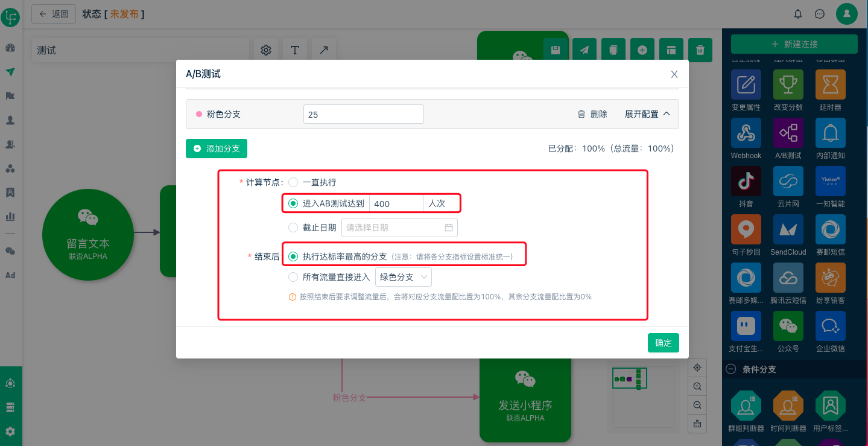Click the 确定 button
This screenshot has height=446, width=868.
pos(664,343)
